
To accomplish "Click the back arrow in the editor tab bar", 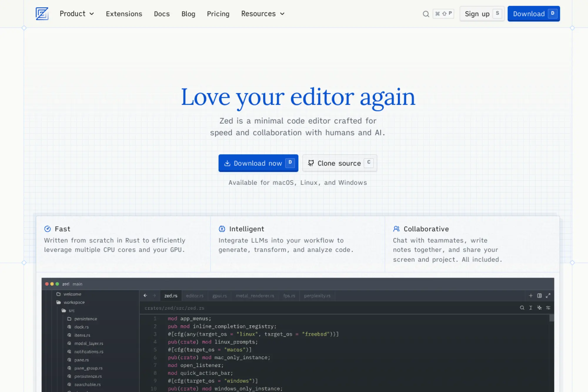I will [x=145, y=296].
